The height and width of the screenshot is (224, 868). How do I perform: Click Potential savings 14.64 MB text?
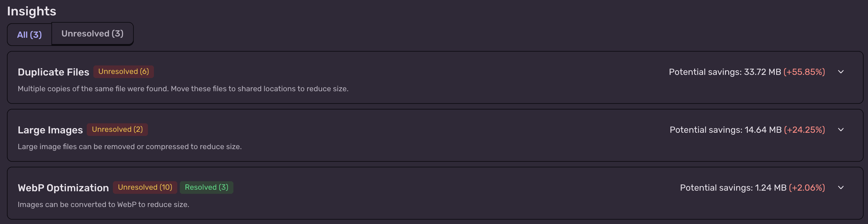click(725, 130)
